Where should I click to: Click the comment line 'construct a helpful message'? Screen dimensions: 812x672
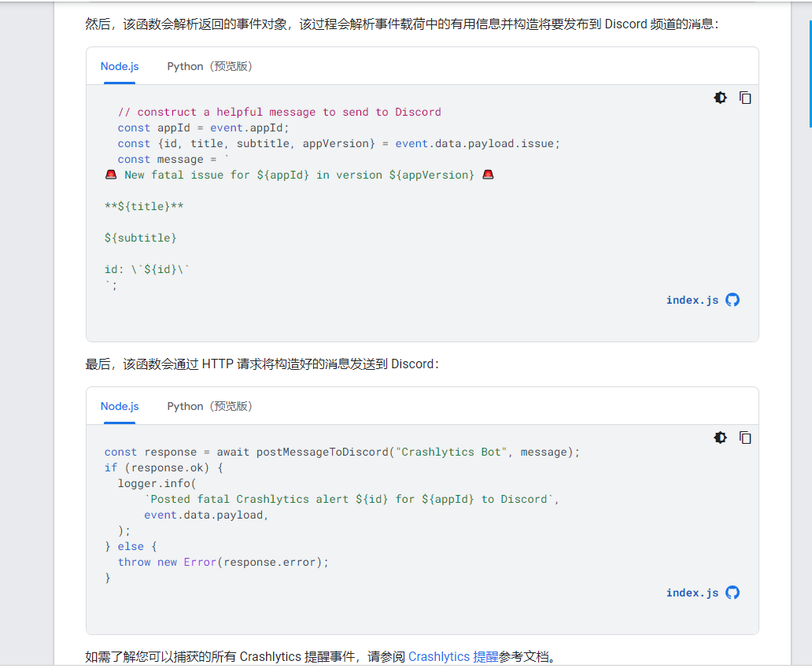(279, 112)
